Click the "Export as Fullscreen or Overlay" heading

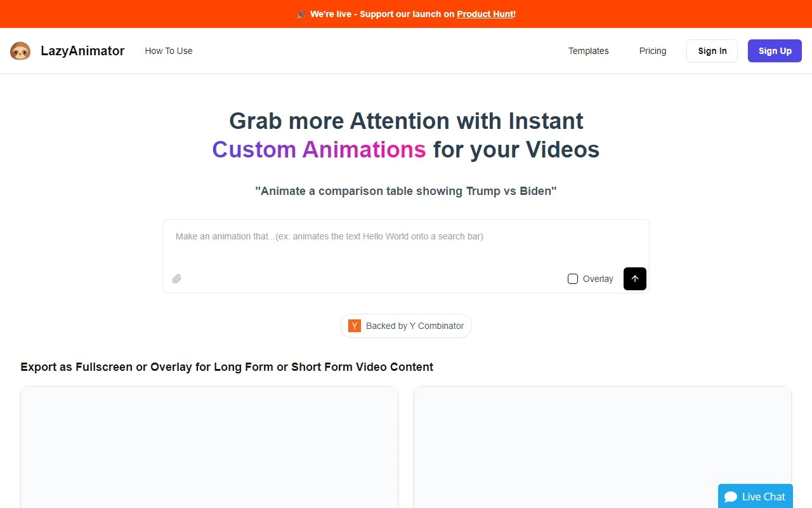(227, 367)
